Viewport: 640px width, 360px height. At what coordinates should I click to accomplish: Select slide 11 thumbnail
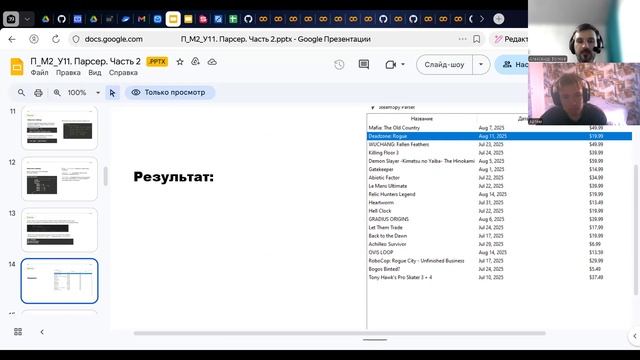(x=60, y=128)
